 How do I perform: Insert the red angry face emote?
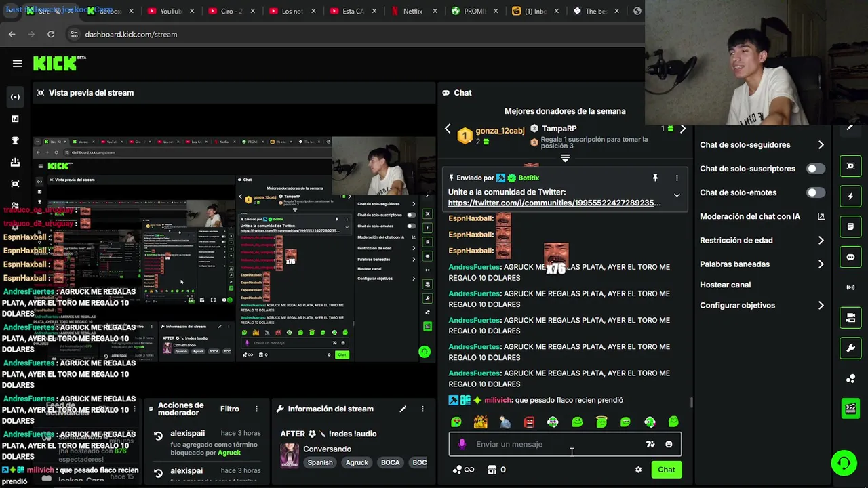click(529, 422)
